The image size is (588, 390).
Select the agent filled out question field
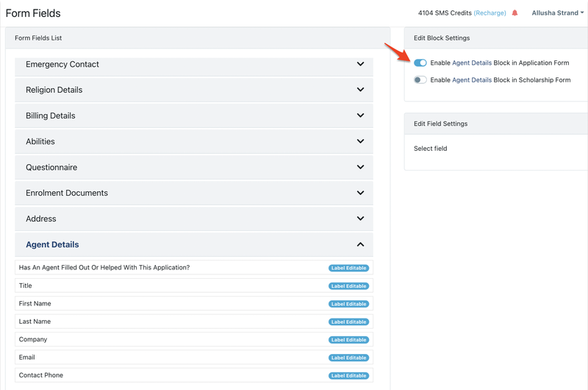(x=169, y=268)
